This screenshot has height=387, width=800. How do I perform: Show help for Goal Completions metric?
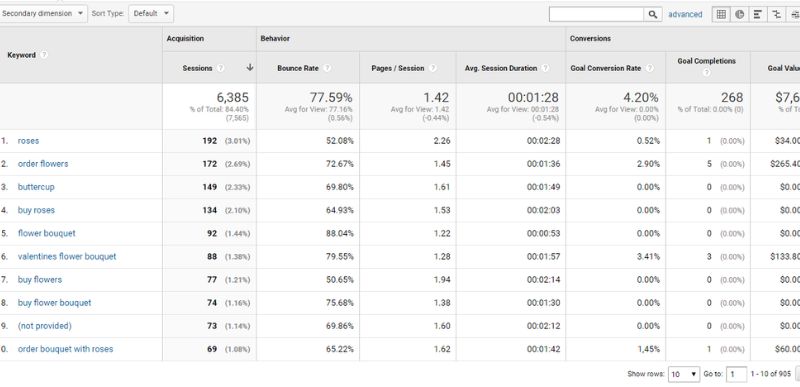707,73
